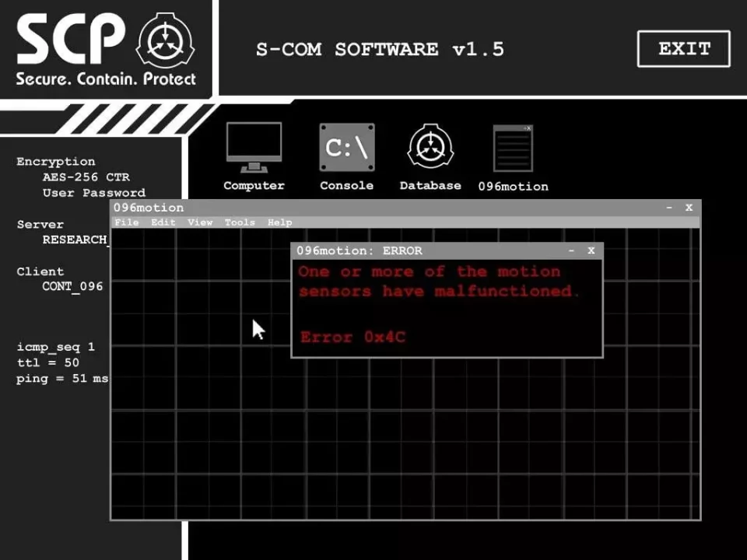Minimize the 096motion ERROR dialog

click(571, 250)
